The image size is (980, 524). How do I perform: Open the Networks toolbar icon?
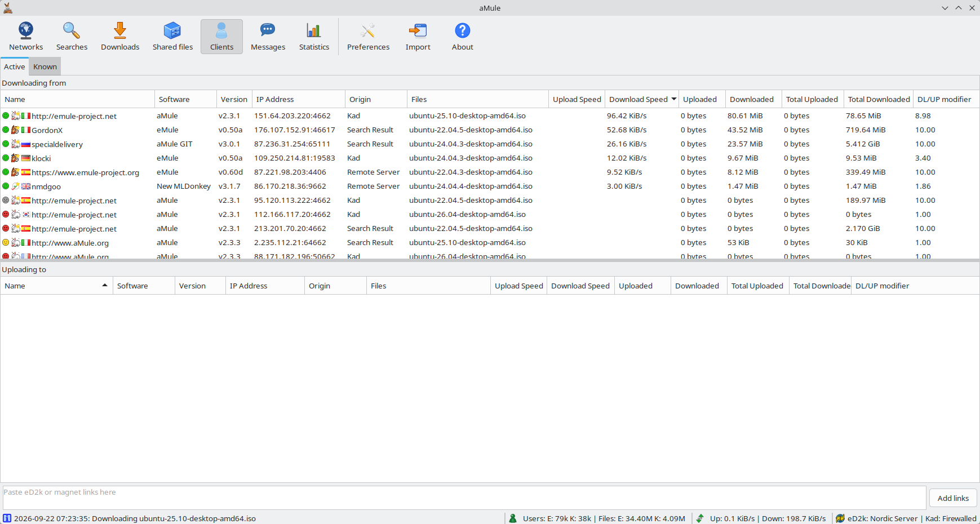(26, 30)
